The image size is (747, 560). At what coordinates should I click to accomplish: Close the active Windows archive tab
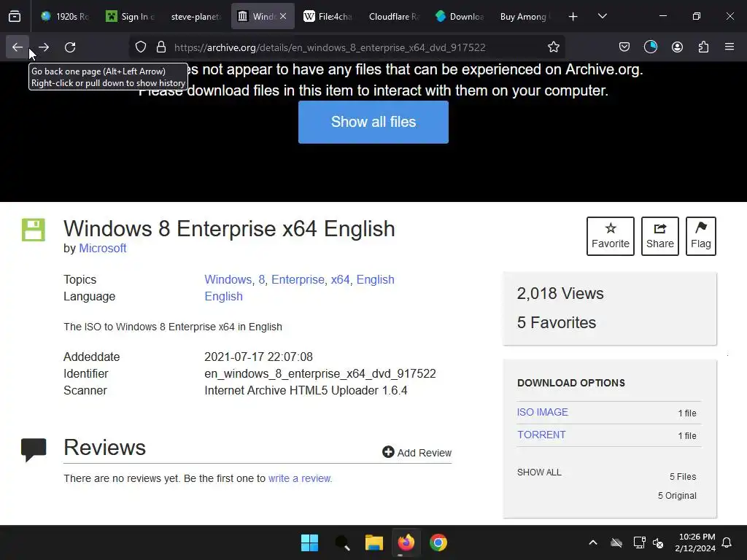tap(283, 16)
